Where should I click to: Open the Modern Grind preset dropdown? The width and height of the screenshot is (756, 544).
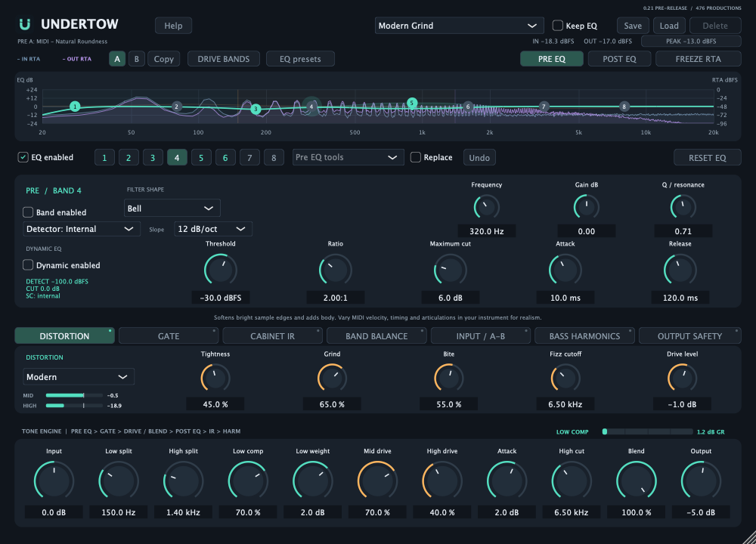click(x=459, y=26)
